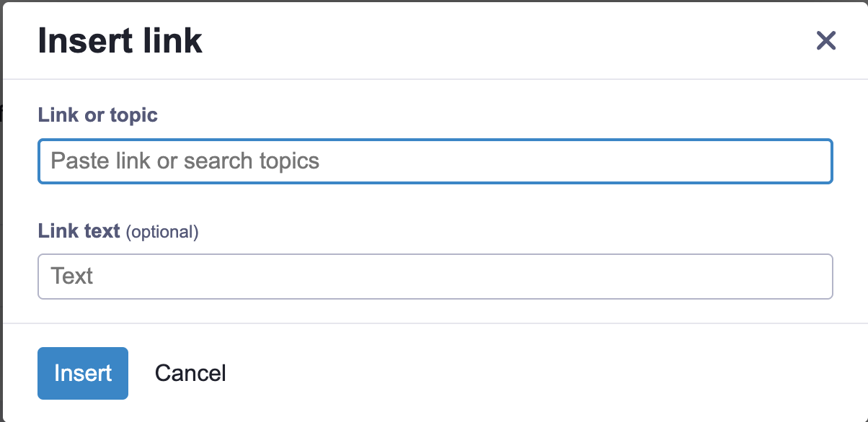Screen dimensions: 868x422
Task: Click the "Link or topic" label
Action: pos(97,115)
